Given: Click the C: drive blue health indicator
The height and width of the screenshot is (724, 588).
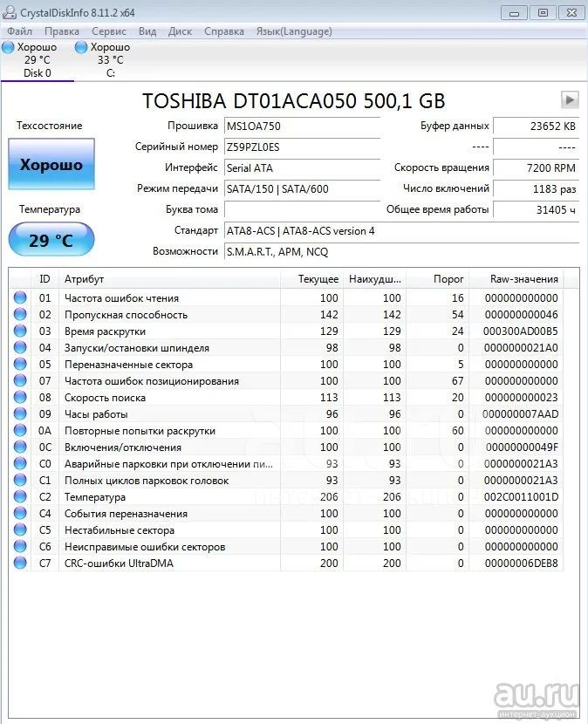Looking at the screenshot, I should [81, 47].
